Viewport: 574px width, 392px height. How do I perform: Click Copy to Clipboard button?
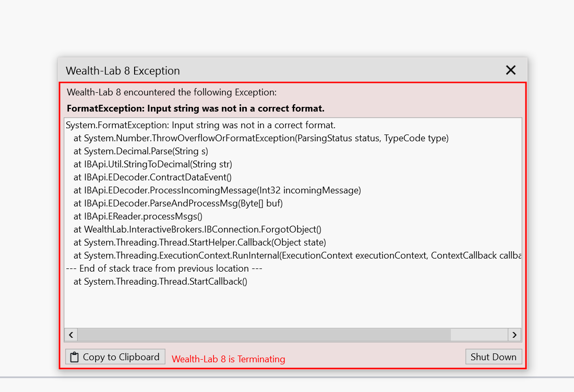tap(115, 357)
